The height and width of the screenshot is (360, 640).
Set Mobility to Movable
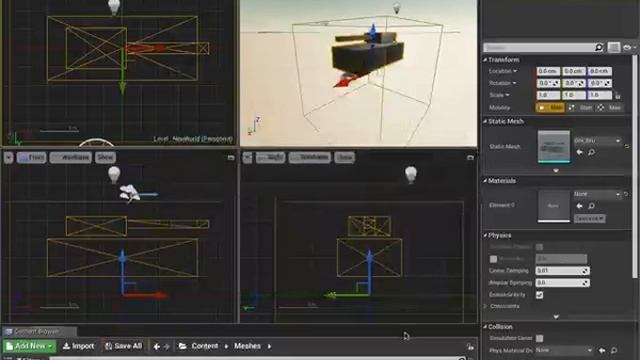610,108
